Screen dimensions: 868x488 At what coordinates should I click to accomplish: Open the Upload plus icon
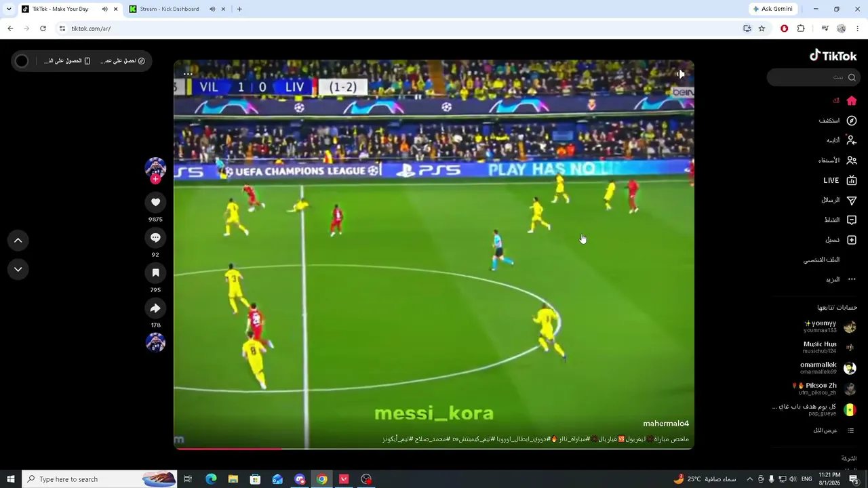coord(852,240)
